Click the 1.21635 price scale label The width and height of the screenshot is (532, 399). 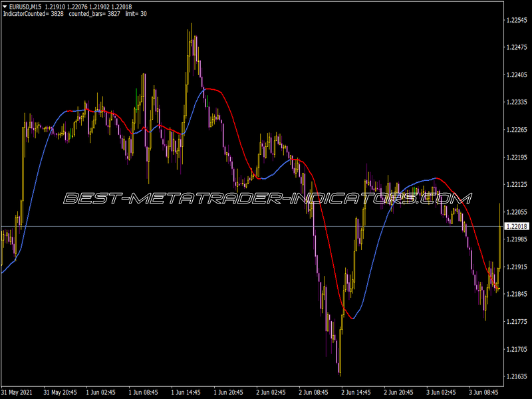click(x=517, y=376)
